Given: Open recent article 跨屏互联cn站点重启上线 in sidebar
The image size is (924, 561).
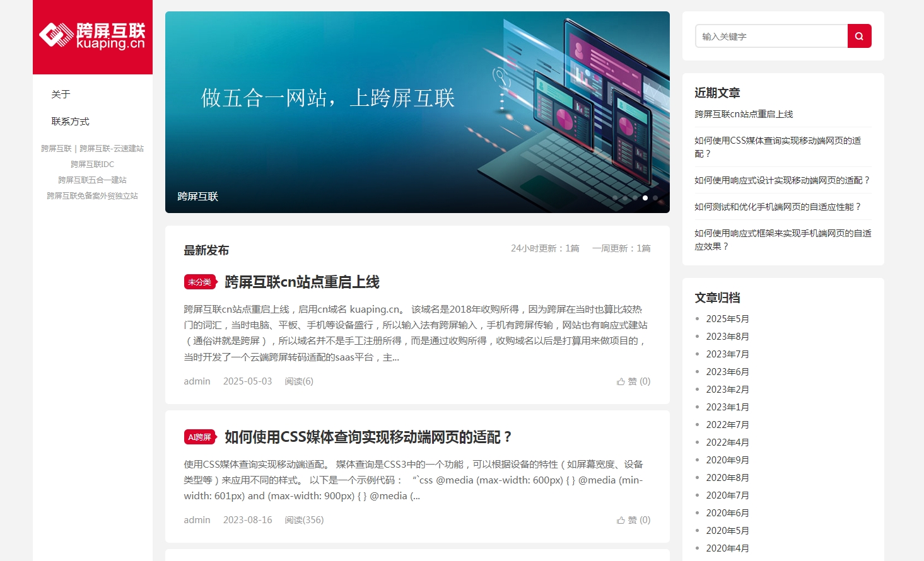Looking at the screenshot, I should click(744, 114).
